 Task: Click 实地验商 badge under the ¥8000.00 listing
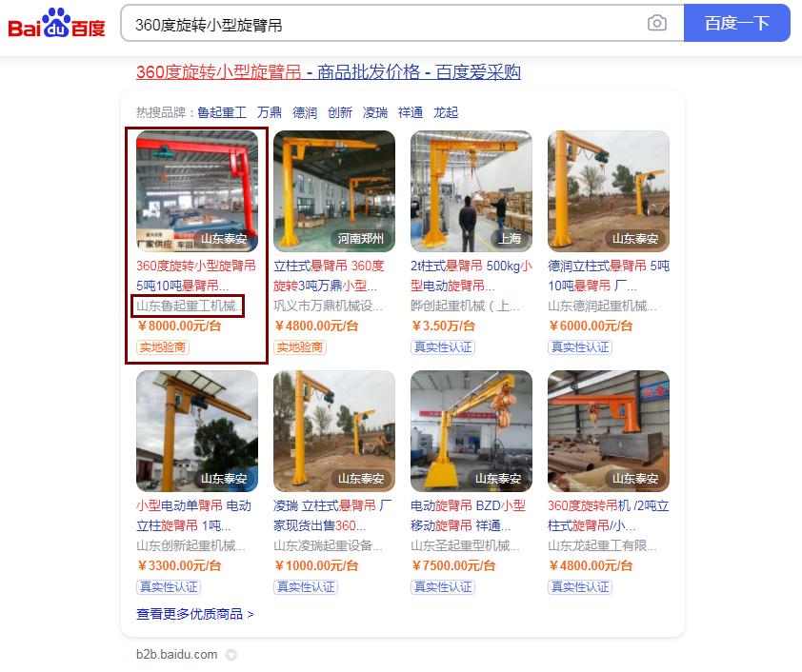pos(163,347)
